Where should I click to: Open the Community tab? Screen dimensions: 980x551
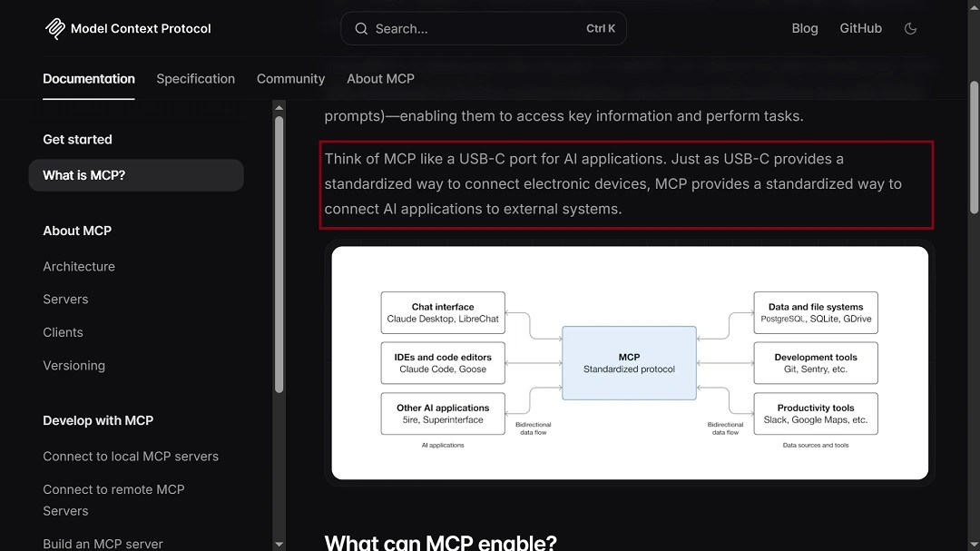pyautogui.click(x=290, y=79)
